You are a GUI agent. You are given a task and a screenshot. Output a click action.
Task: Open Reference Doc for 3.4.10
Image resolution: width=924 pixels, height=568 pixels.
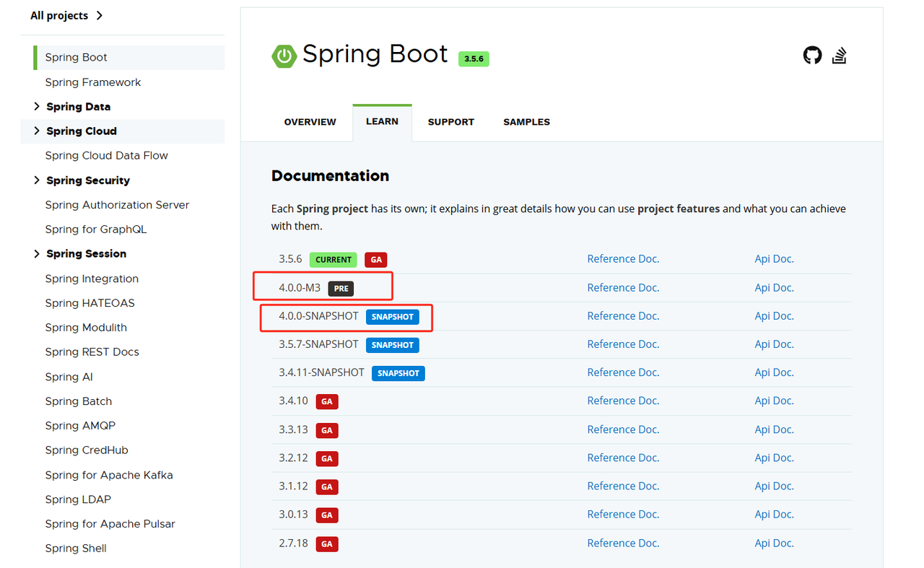click(623, 401)
